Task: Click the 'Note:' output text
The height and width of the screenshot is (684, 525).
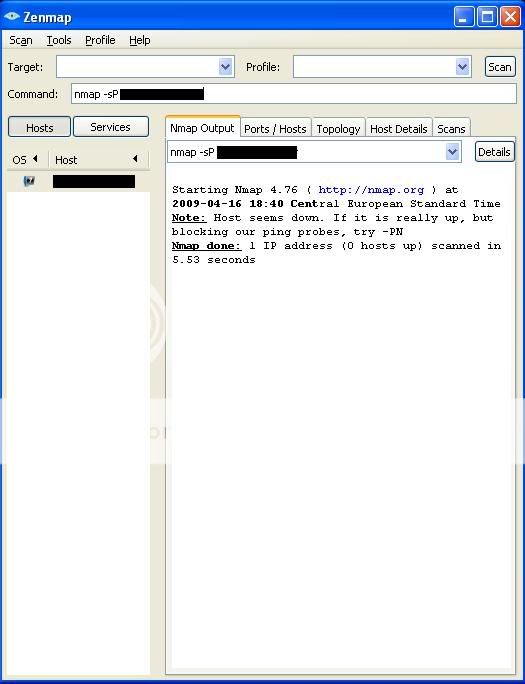Action: pos(189,218)
